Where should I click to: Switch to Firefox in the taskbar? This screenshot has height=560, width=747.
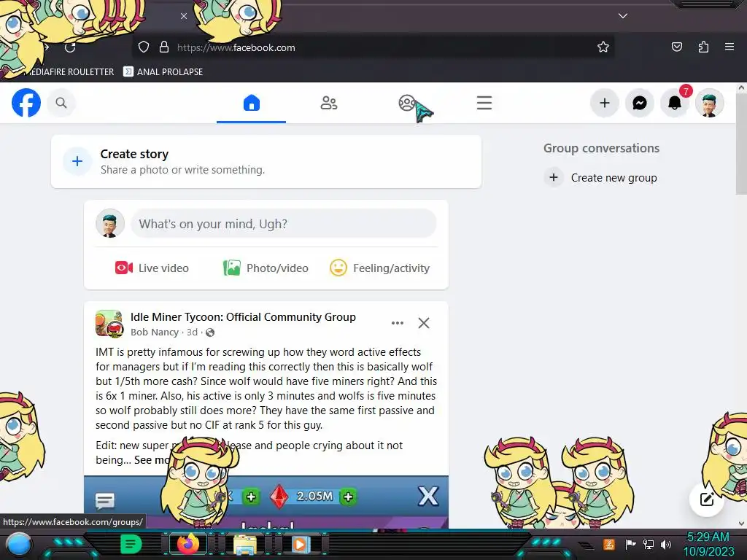tap(187, 544)
